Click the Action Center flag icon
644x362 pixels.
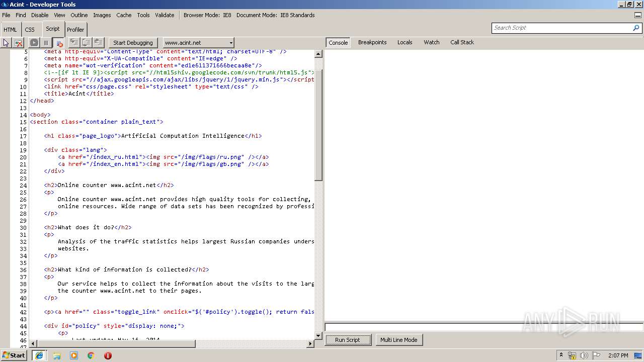tap(596, 355)
